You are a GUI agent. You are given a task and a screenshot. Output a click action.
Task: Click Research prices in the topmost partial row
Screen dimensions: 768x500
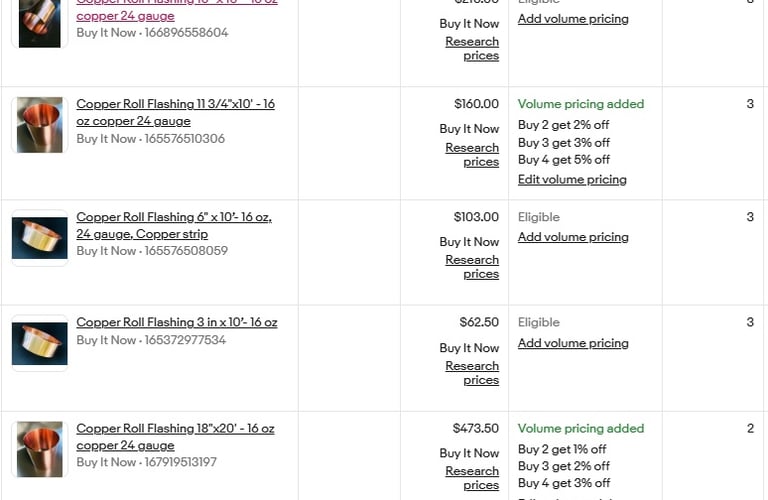pos(472,48)
